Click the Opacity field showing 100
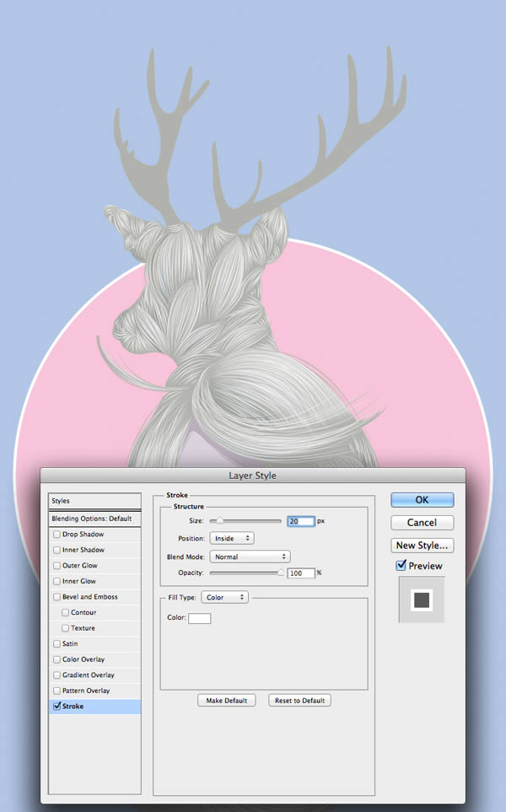Screen dimensions: 506x812 pyautogui.click(x=301, y=573)
